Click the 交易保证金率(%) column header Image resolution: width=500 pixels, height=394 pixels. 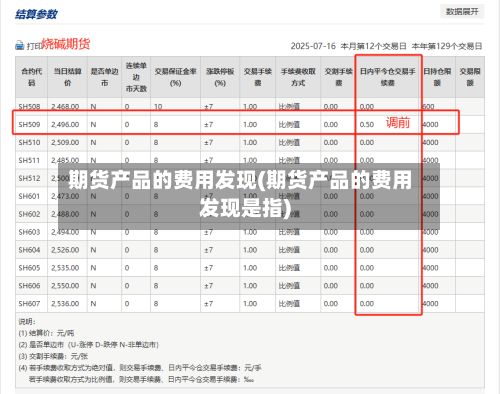(x=175, y=77)
